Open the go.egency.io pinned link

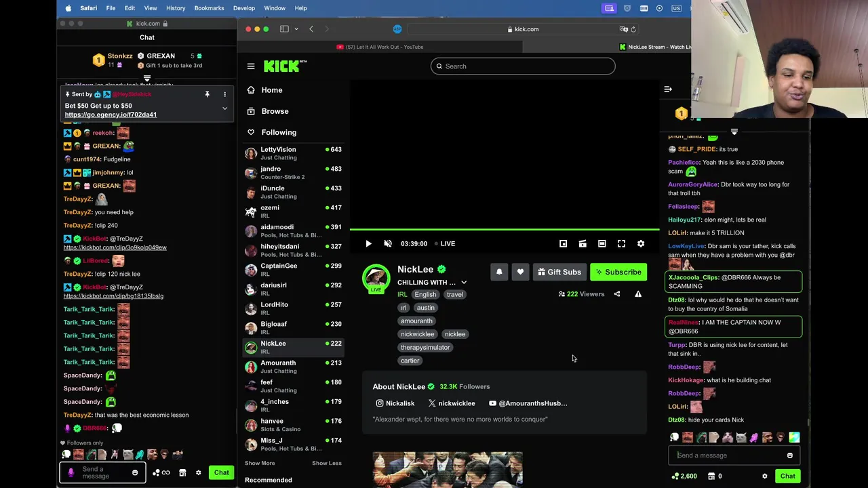click(x=111, y=115)
